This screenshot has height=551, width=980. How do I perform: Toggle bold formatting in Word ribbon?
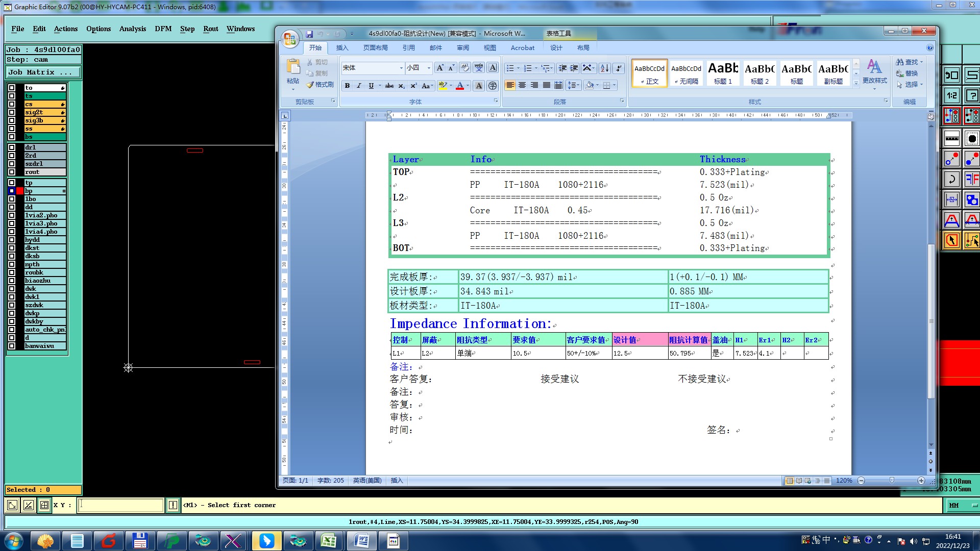tap(347, 86)
